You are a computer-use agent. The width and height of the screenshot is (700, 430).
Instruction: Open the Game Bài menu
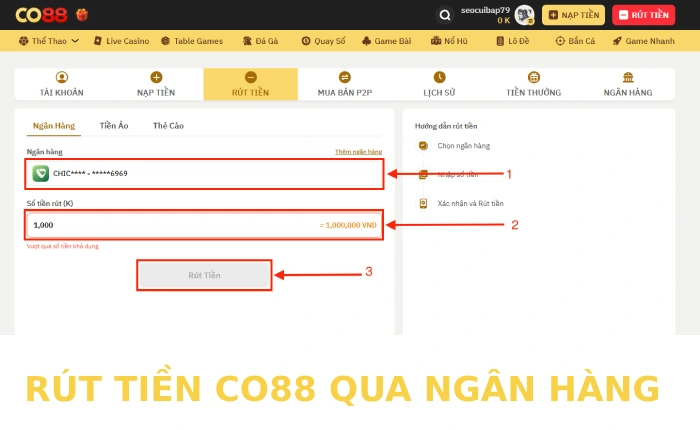pyautogui.click(x=386, y=41)
